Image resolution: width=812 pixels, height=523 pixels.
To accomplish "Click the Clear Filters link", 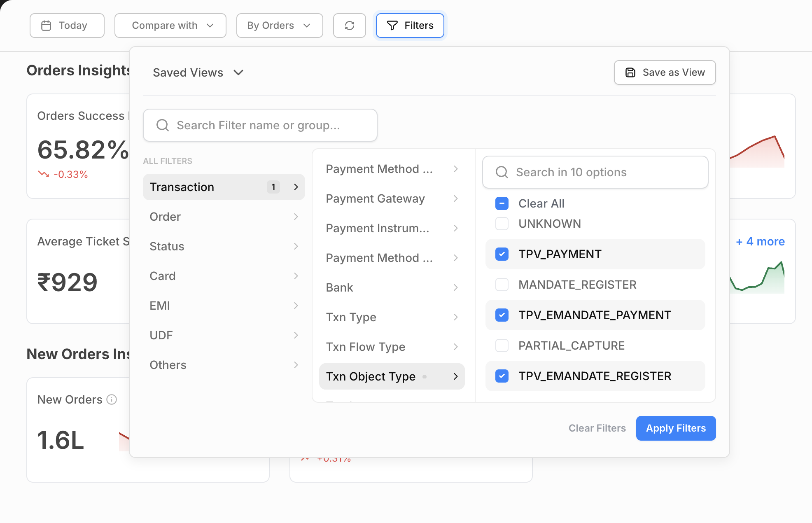I will [x=597, y=428].
